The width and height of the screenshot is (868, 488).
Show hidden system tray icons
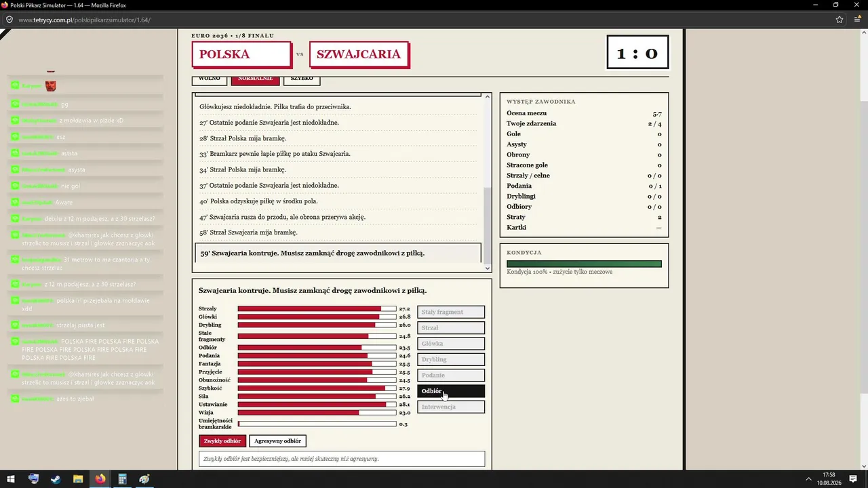[x=808, y=479]
